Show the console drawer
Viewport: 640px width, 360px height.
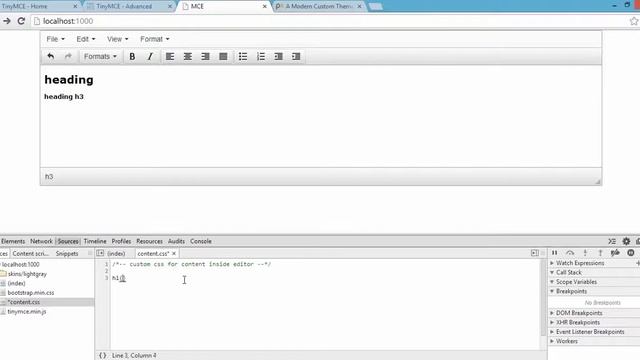pyautogui.click(x=612, y=241)
